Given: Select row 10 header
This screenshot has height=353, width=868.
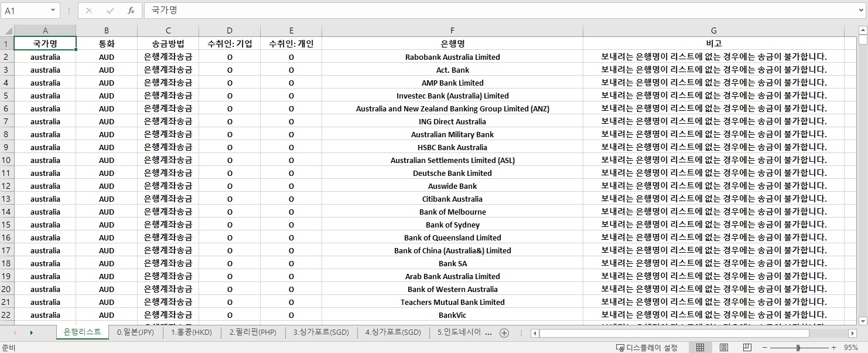Looking at the screenshot, I should point(7,160).
